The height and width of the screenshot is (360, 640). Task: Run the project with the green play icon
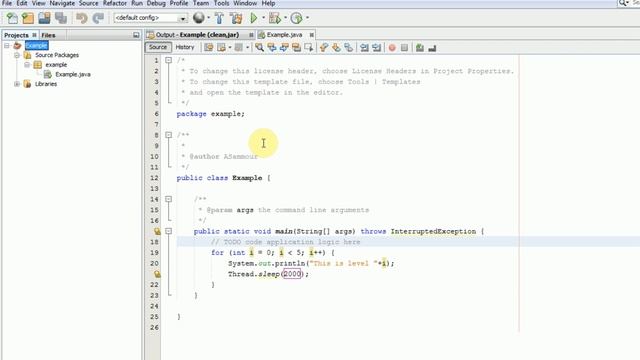pos(254,18)
